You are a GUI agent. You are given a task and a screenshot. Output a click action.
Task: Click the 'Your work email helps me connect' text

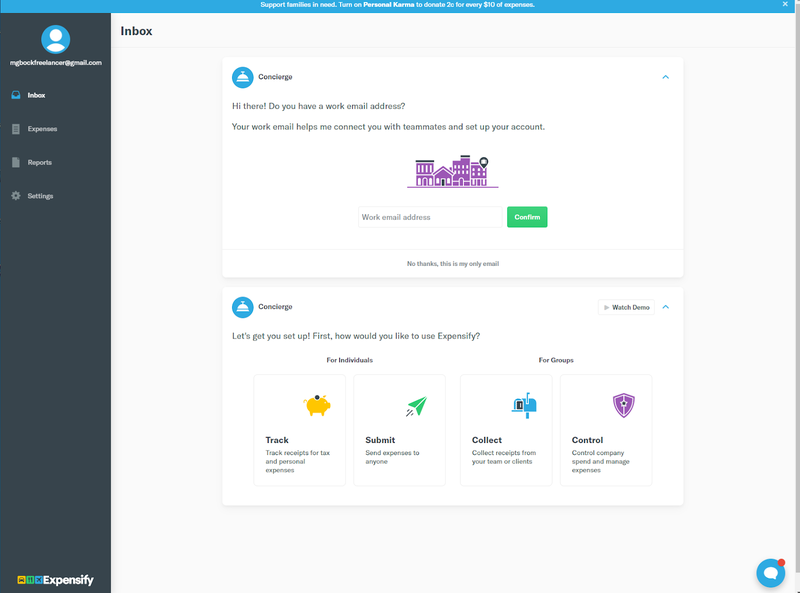[x=388, y=127]
